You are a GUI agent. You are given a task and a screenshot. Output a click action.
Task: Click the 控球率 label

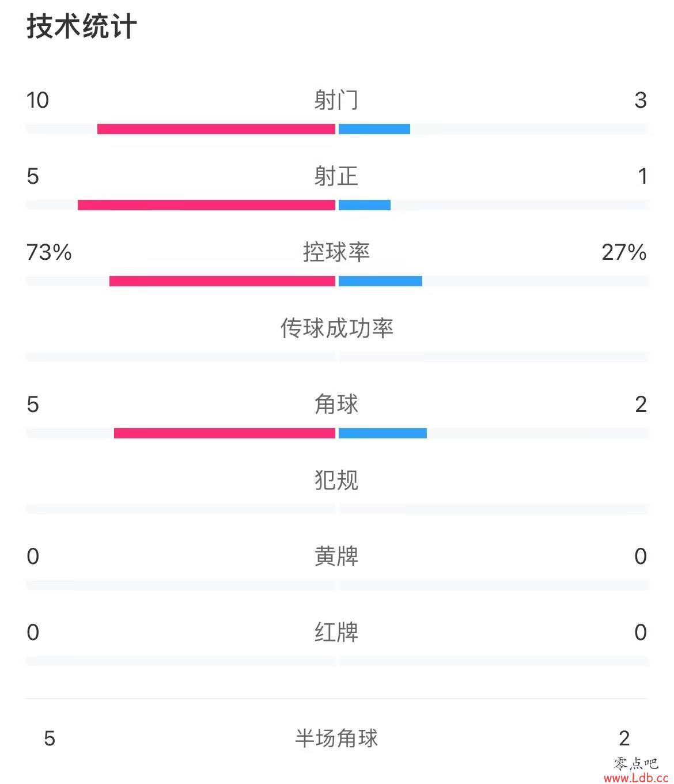pyautogui.click(x=336, y=252)
